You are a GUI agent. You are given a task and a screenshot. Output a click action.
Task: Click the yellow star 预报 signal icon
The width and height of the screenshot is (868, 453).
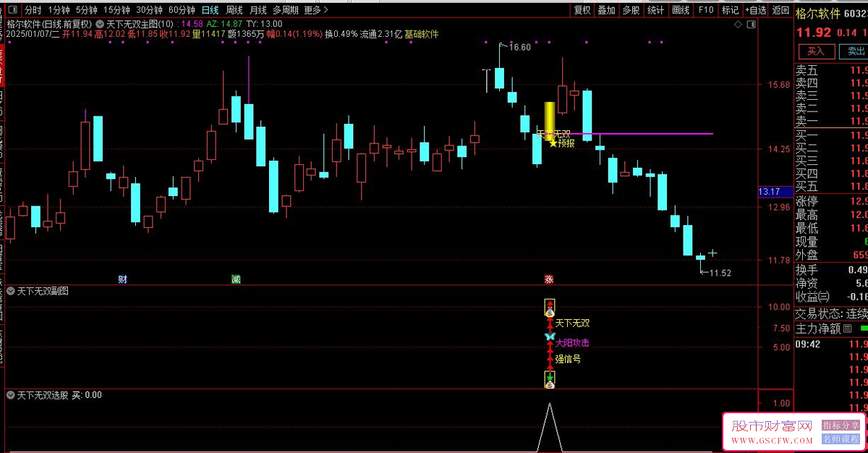pyautogui.click(x=553, y=143)
